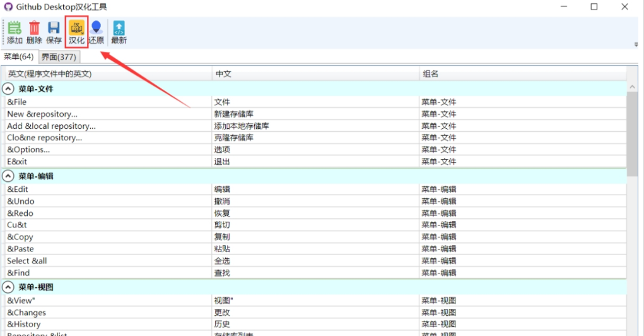This screenshot has width=644, height=336.
Task: Click the 恢复 translation cell
Action: tap(315, 213)
